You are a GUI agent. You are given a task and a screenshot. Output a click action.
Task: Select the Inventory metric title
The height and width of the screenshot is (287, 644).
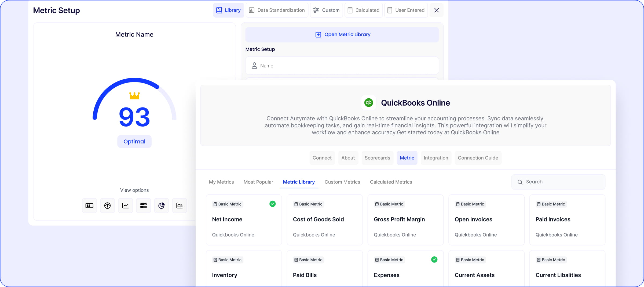[x=225, y=275]
